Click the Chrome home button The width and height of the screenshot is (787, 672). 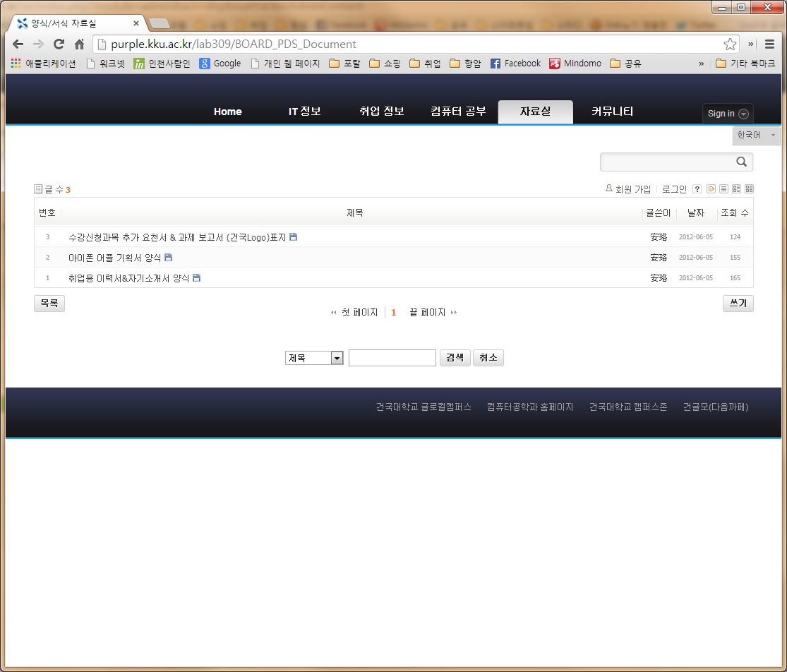(79, 44)
